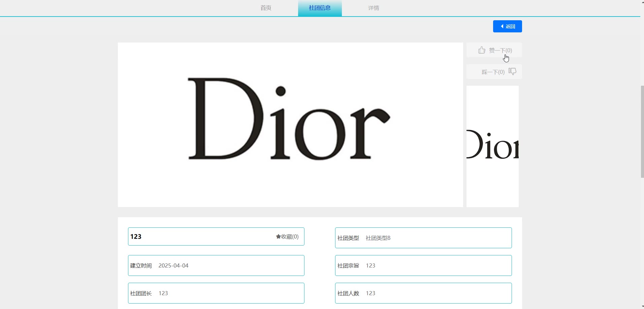Click the club name 123 title
The width and height of the screenshot is (644, 309).
pos(136,236)
